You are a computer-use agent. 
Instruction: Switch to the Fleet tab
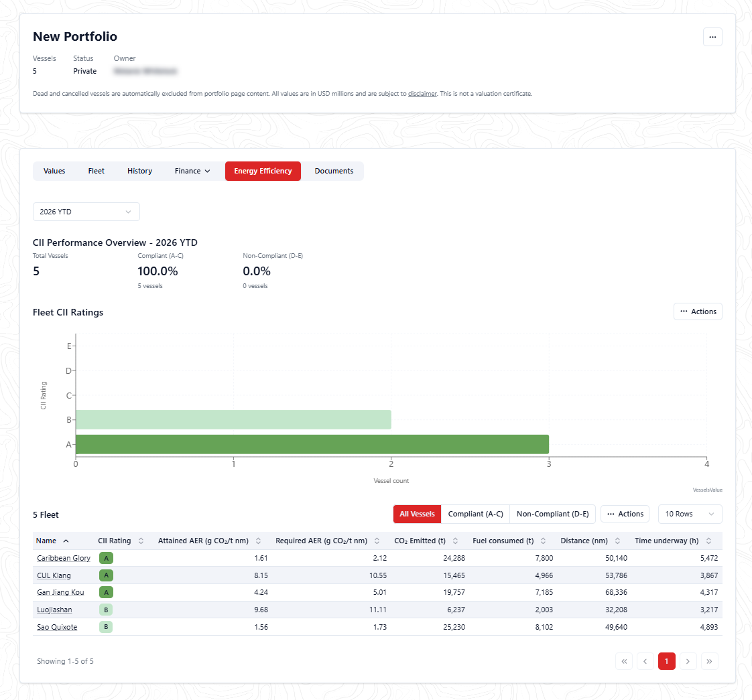click(x=97, y=171)
